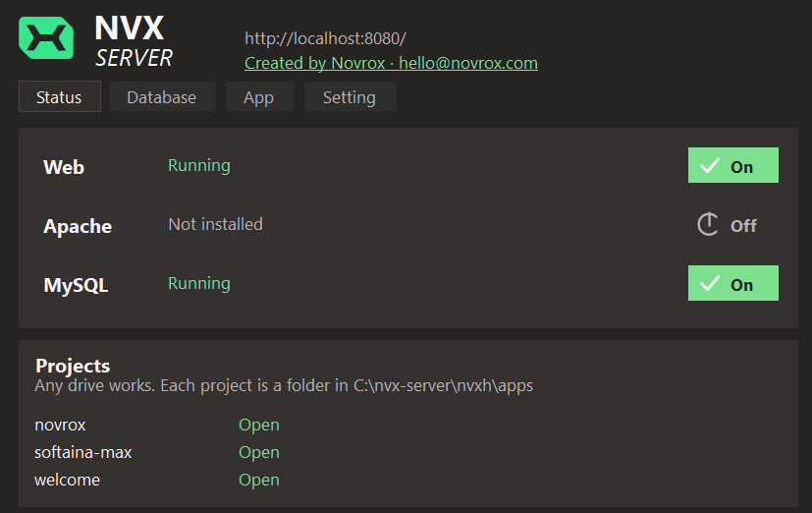This screenshot has height=513, width=812.
Task: Switch to the Status tab
Action: click(60, 96)
